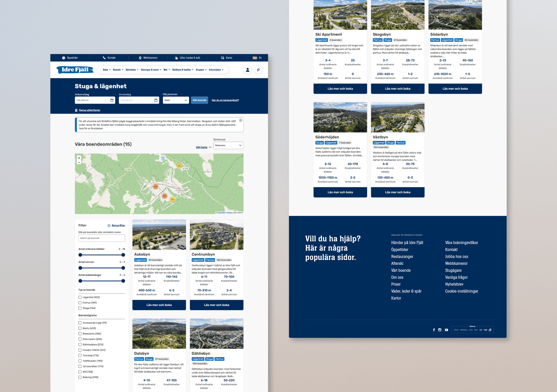Viewport: 557px width, 392px height.
Task: Click the Kartor map icon
Action: click(x=222, y=58)
